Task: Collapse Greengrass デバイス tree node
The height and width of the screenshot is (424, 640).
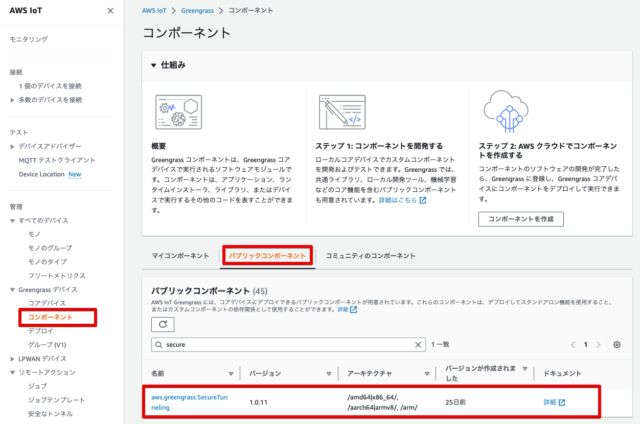Action: coord(12,290)
